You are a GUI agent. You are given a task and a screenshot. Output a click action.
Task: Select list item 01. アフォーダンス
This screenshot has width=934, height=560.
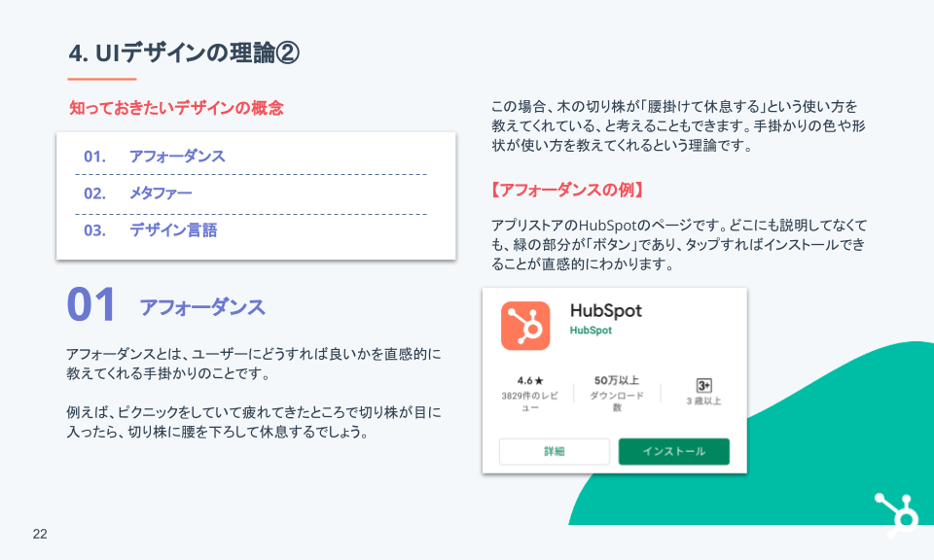click(x=154, y=157)
